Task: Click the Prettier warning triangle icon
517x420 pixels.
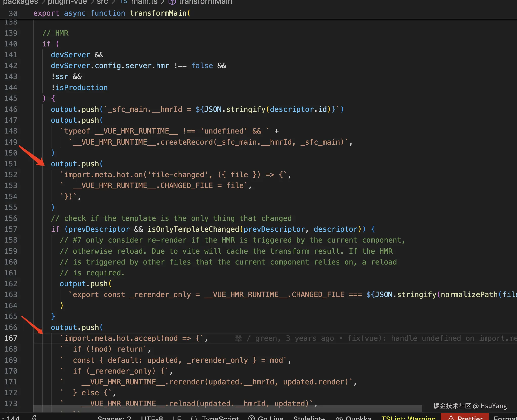Action: point(451,418)
